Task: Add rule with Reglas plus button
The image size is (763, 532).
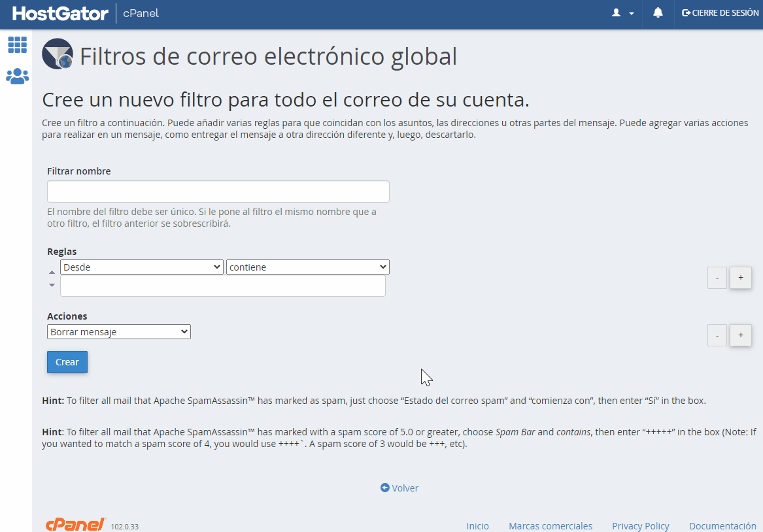Action: (x=741, y=278)
